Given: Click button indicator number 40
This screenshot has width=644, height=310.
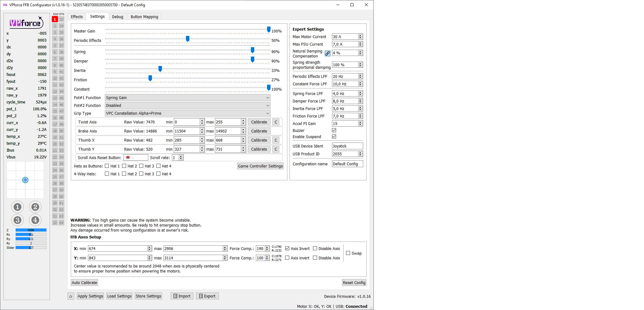Looking at the screenshot, I should click(61, 65).
